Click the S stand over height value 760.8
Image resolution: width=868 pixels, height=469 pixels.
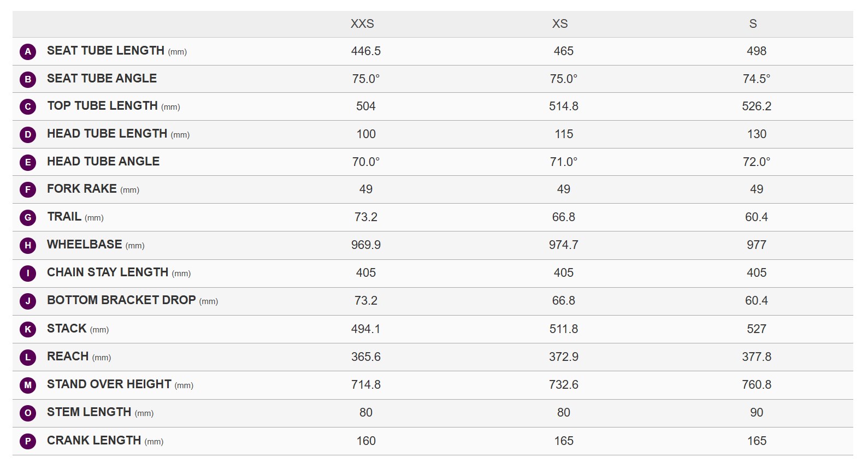tap(757, 385)
